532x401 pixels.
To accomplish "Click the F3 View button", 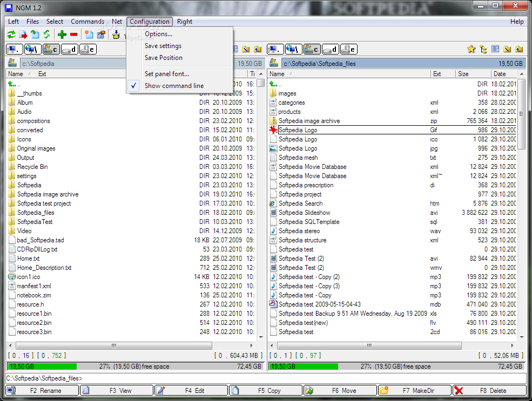I will click(x=117, y=390).
